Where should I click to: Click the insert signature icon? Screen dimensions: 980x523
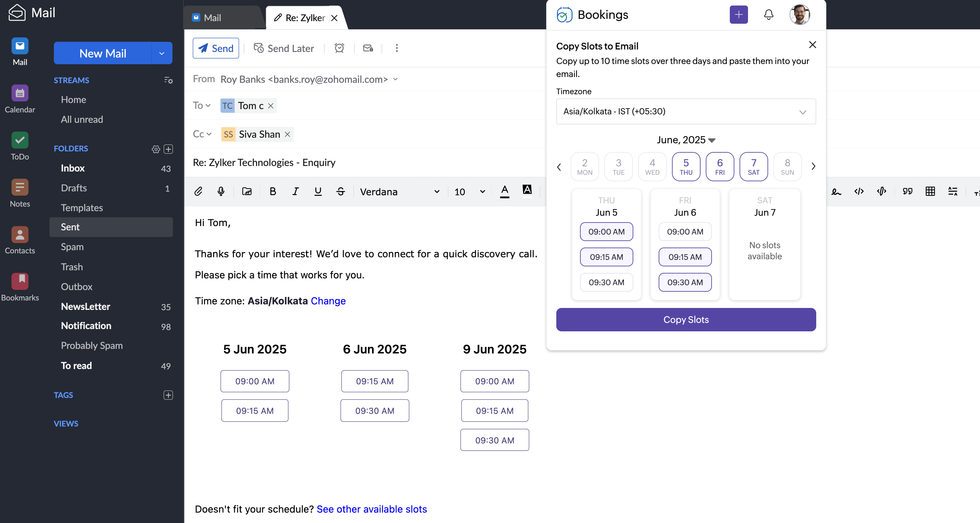tap(836, 191)
